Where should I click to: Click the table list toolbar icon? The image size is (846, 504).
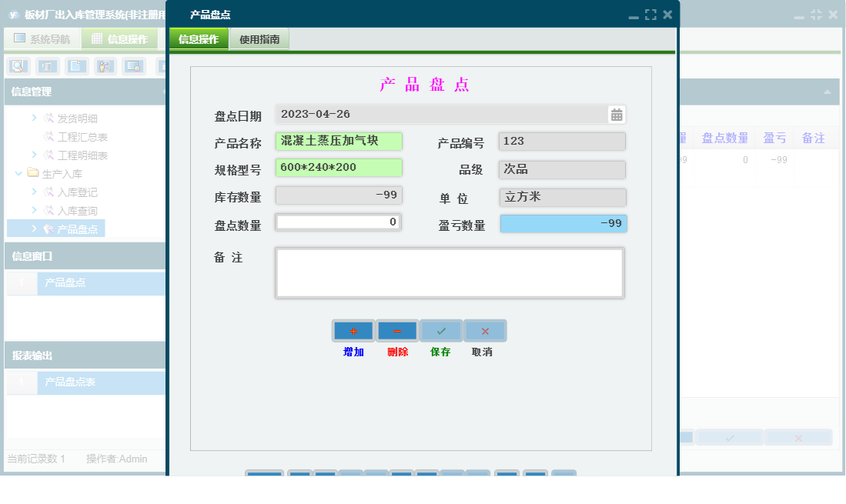pyautogui.click(x=48, y=66)
